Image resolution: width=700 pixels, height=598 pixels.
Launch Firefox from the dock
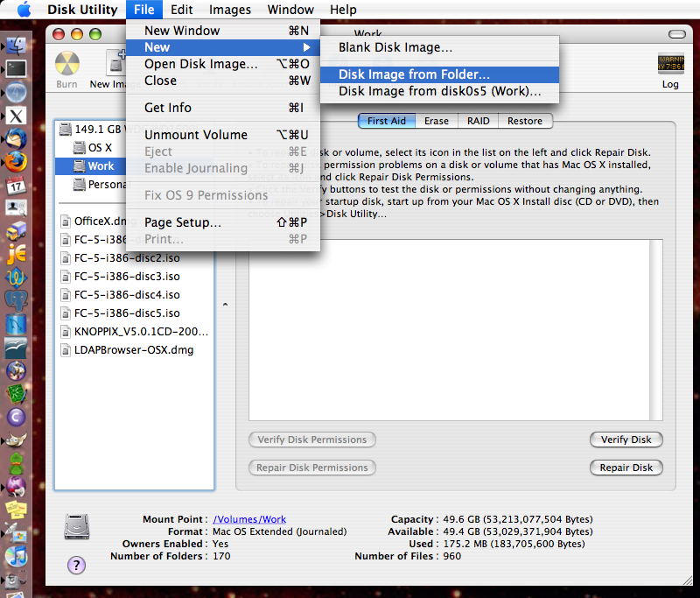tap(16, 162)
